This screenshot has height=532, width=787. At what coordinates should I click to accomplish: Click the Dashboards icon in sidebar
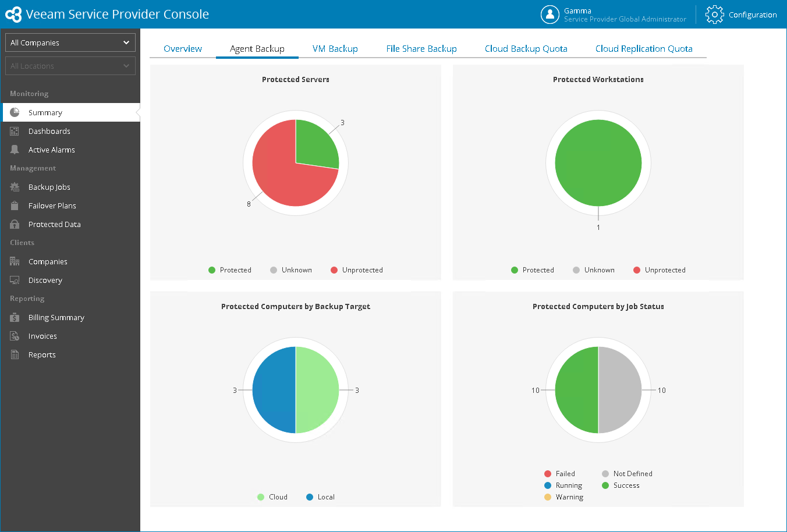coord(15,131)
